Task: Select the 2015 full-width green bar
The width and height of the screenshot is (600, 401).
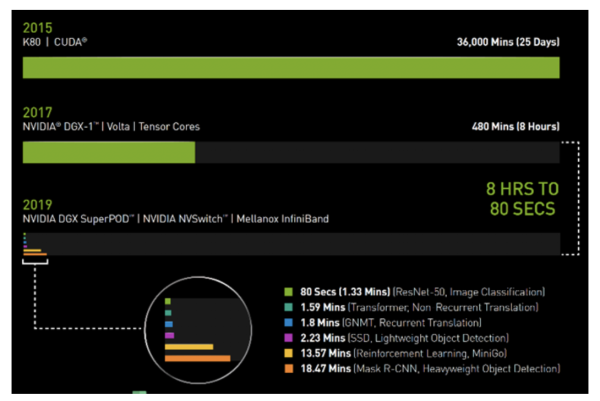Action: 290,67
